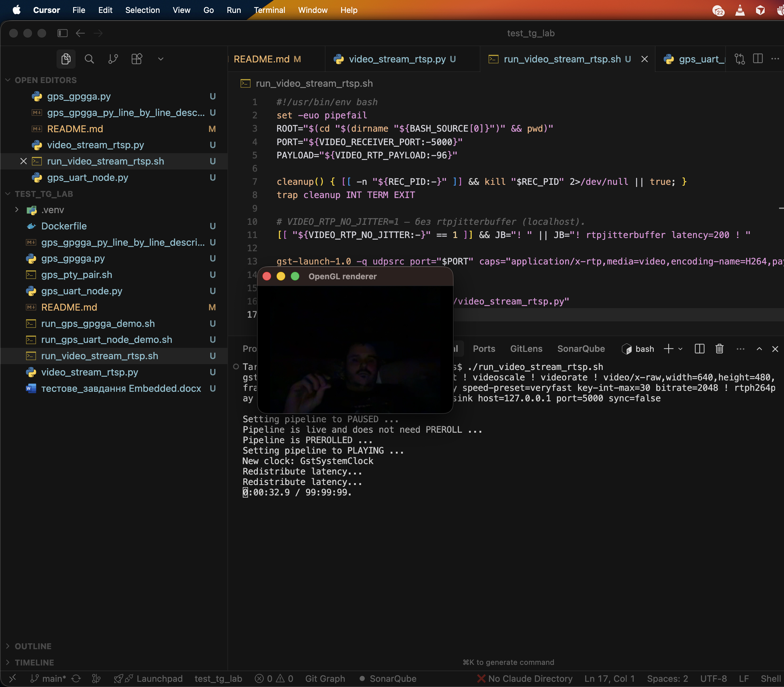
Task: Create a new terminal with plus icon
Action: (668, 349)
